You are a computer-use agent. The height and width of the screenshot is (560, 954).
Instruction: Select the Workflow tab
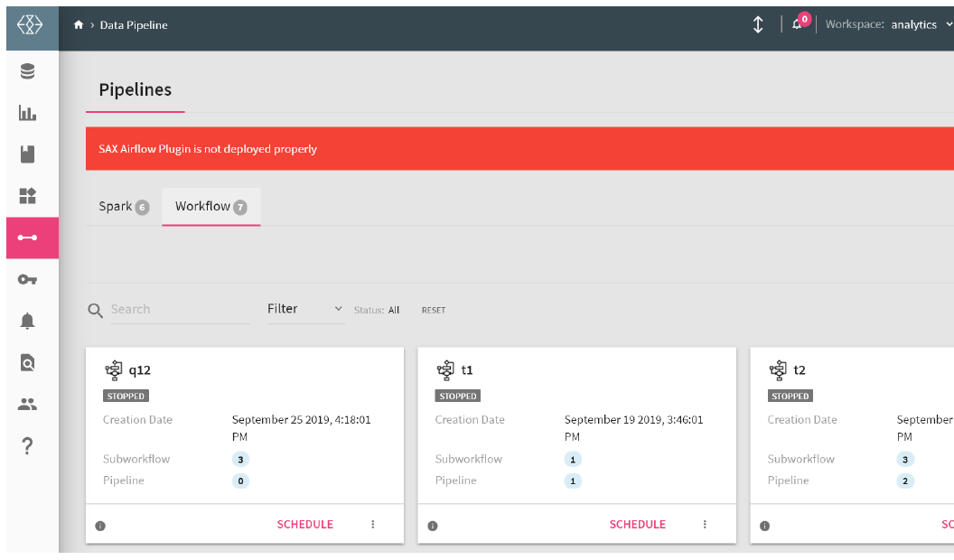pyautogui.click(x=210, y=207)
